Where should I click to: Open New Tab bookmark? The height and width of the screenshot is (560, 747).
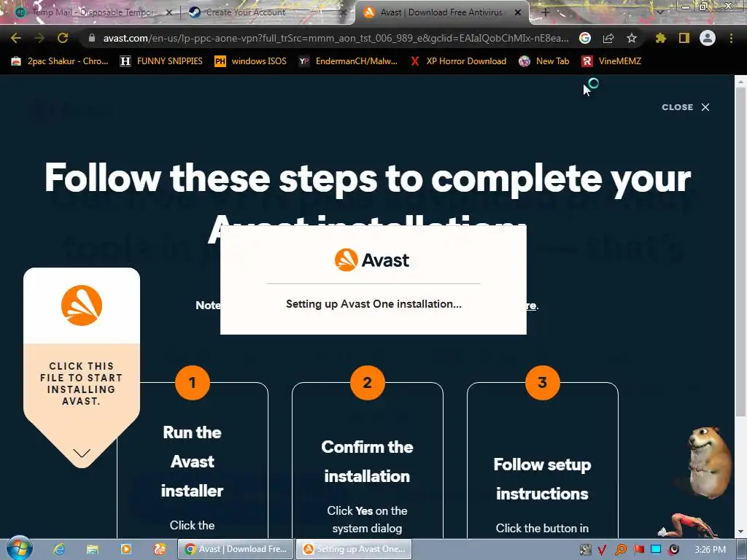[544, 61]
